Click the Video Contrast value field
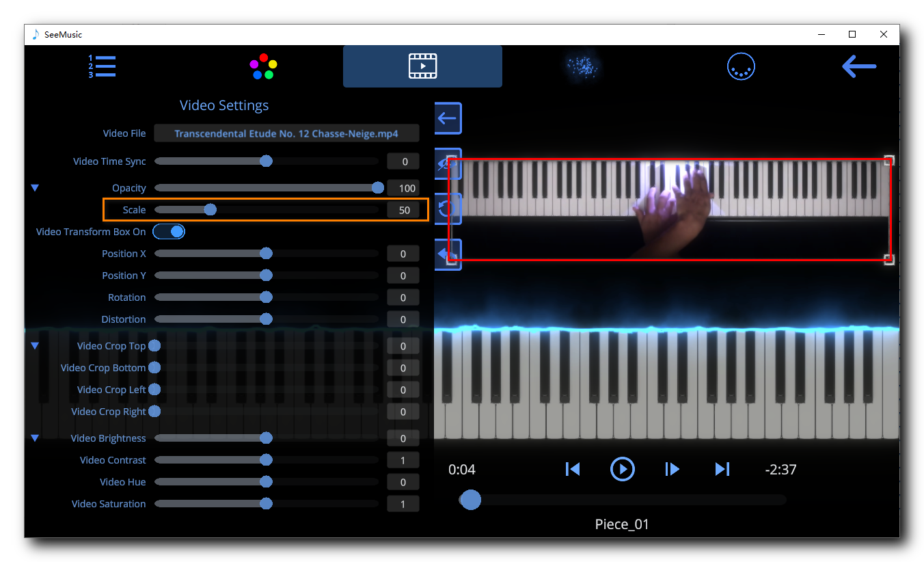Image resolution: width=924 pixels, height=562 pixels. click(403, 460)
